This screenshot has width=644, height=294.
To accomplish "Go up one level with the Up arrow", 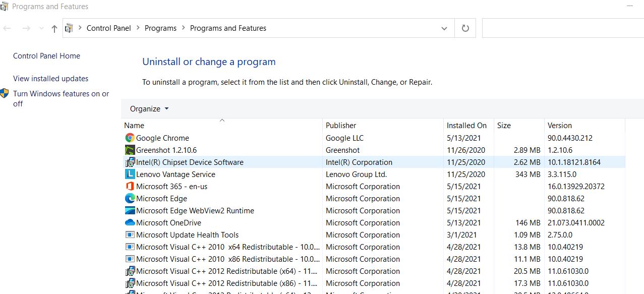I will [x=54, y=29].
